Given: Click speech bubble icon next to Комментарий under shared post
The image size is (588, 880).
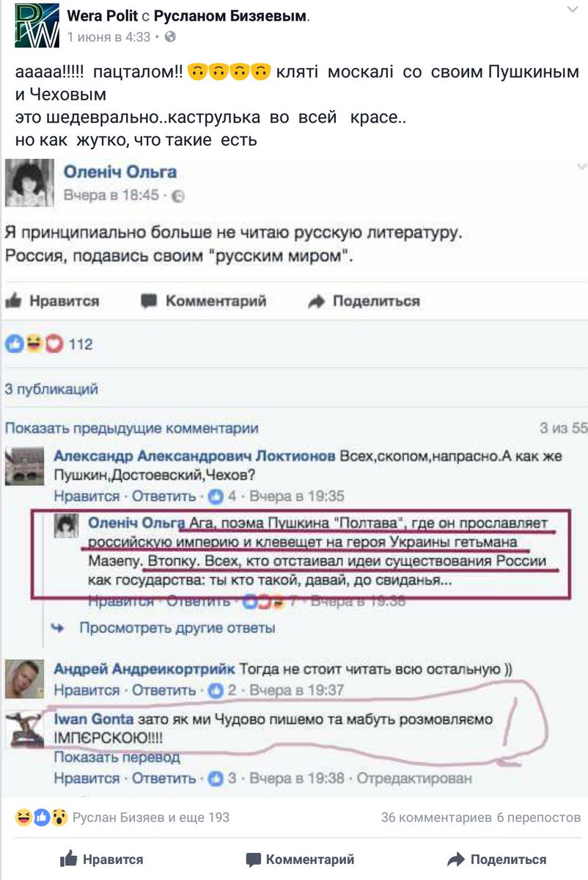Looking at the screenshot, I should click(149, 301).
